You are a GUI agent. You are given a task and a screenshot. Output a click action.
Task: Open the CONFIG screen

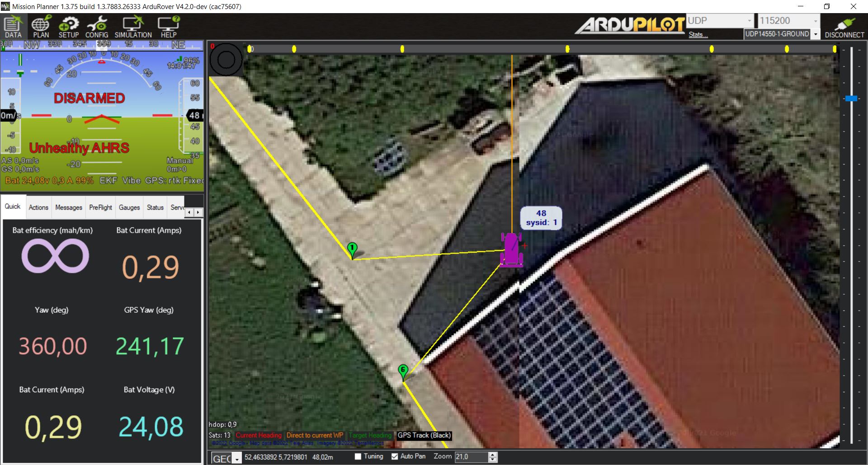pos(97,26)
